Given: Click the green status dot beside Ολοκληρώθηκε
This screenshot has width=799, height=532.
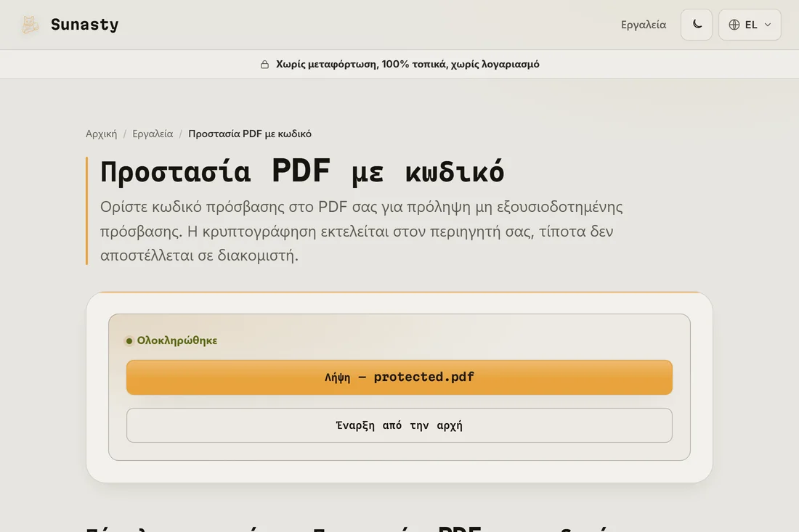Looking at the screenshot, I should (129, 340).
